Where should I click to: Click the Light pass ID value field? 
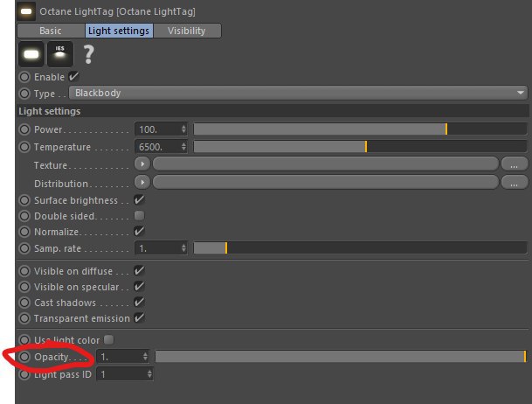125,374
